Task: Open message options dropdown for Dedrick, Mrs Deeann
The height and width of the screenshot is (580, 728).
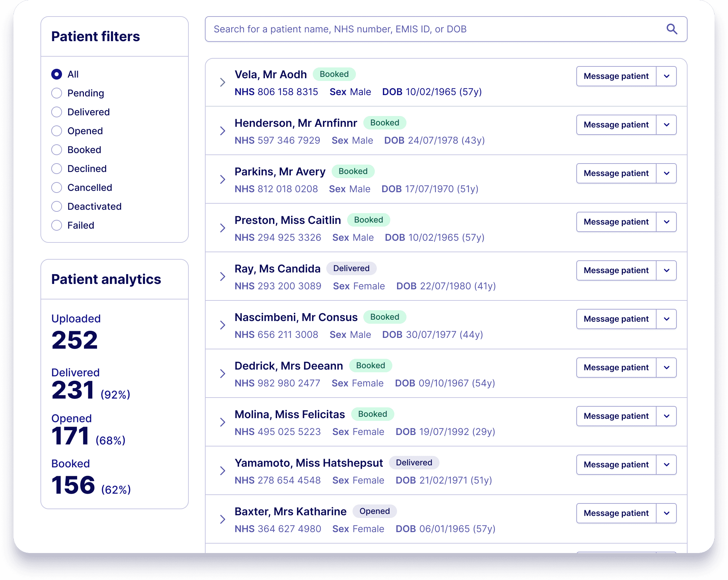Action: point(666,368)
